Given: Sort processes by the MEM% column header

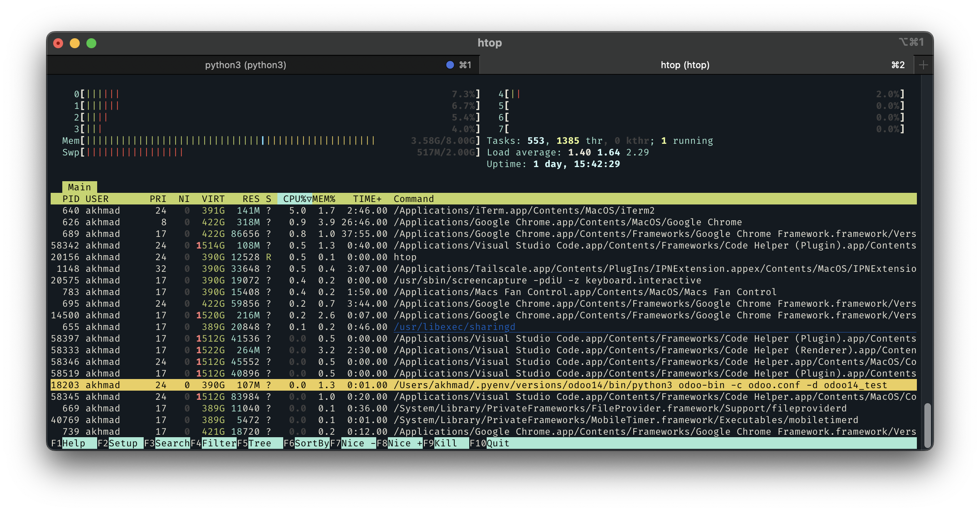Looking at the screenshot, I should pyautogui.click(x=324, y=199).
